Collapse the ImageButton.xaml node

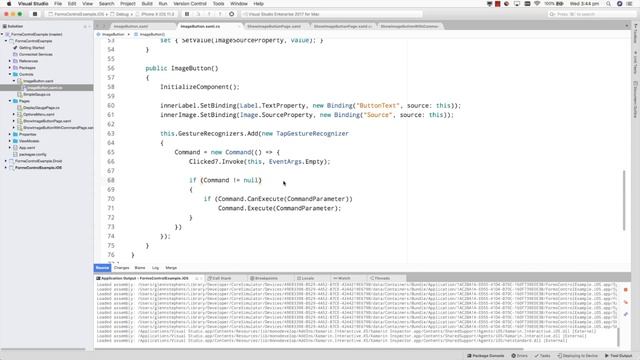coord(14,81)
